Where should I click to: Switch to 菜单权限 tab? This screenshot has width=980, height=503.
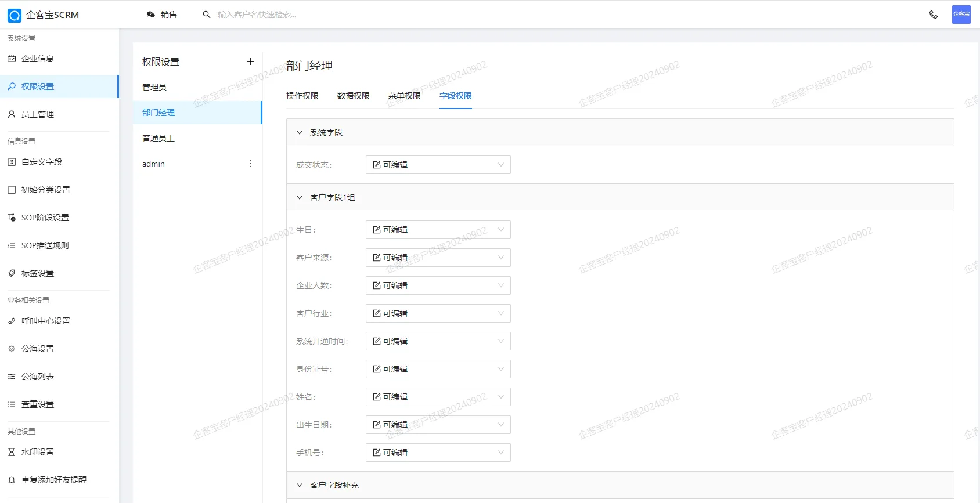405,96
